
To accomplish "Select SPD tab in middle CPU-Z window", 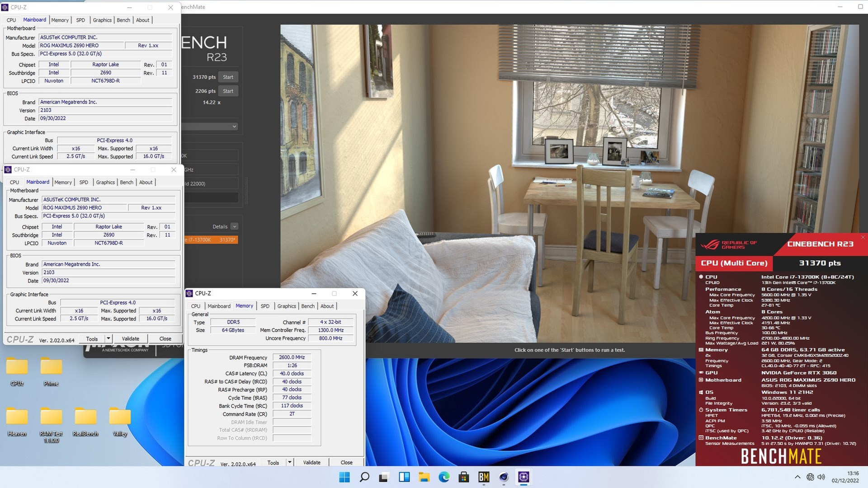I will (84, 182).
